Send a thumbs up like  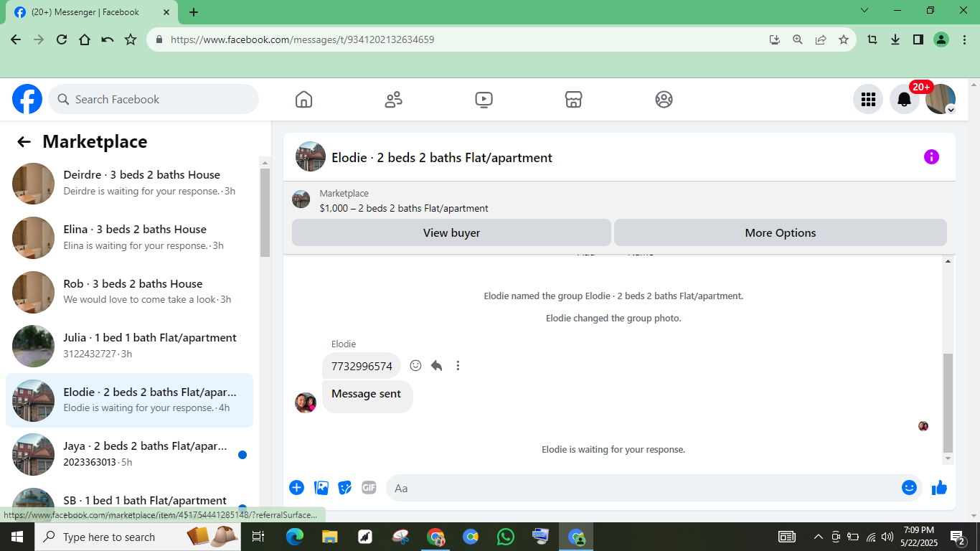coord(939,488)
